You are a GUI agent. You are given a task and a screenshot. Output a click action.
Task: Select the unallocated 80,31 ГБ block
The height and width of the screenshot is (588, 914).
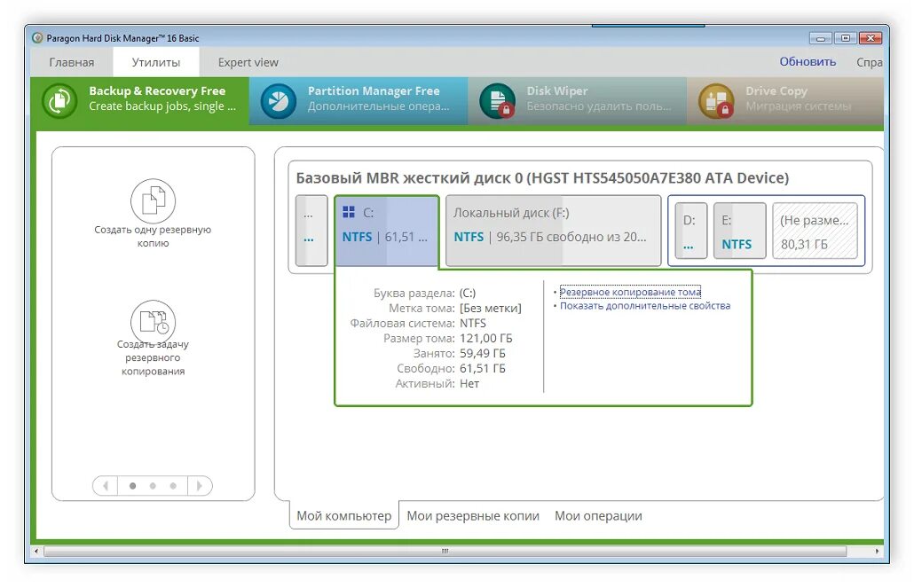(x=815, y=231)
